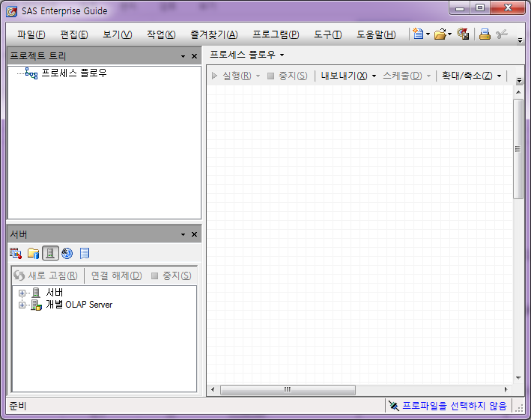Open project tree pane dropdown arrow
The height and width of the screenshot is (420, 531).
point(183,56)
